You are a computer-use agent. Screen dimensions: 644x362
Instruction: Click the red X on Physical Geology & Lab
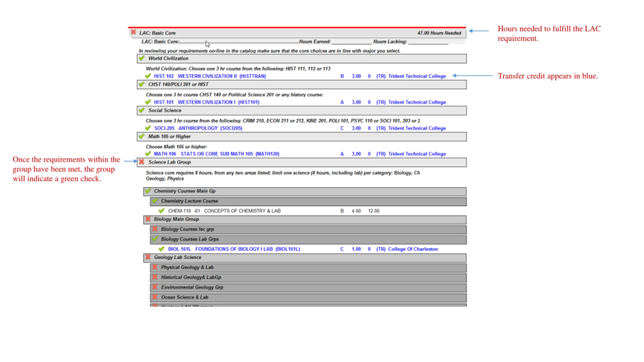pyautogui.click(x=155, y=267)
